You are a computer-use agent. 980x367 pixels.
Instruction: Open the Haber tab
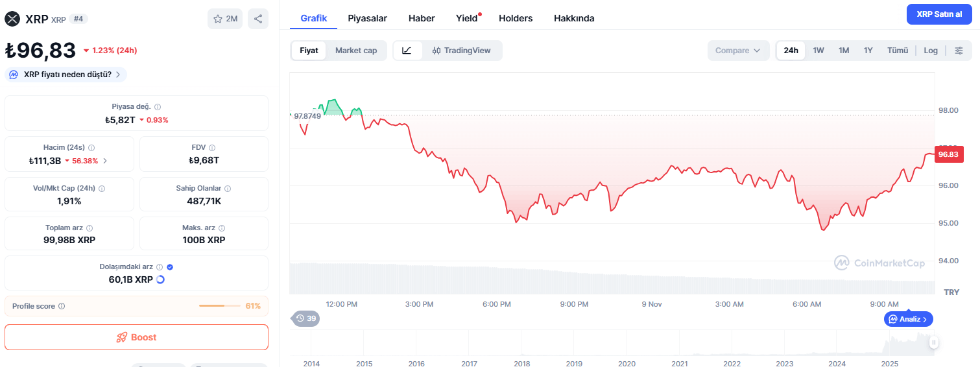422,18
